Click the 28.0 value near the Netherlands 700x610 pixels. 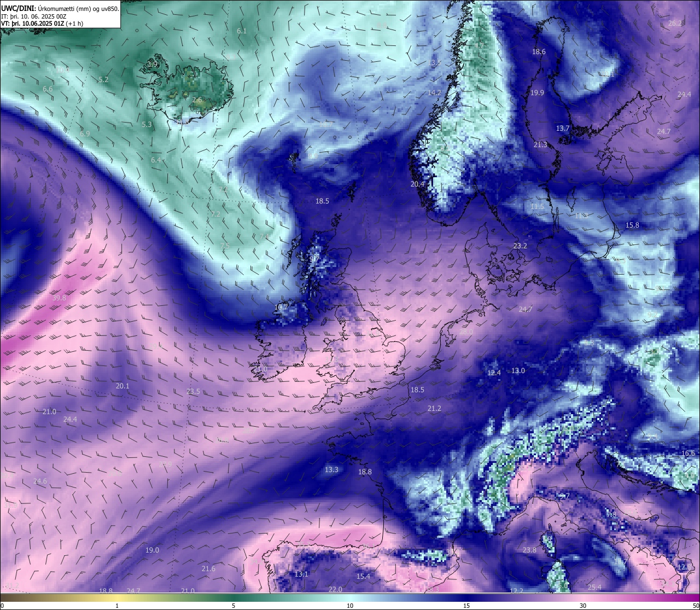[x=466, y=332]
